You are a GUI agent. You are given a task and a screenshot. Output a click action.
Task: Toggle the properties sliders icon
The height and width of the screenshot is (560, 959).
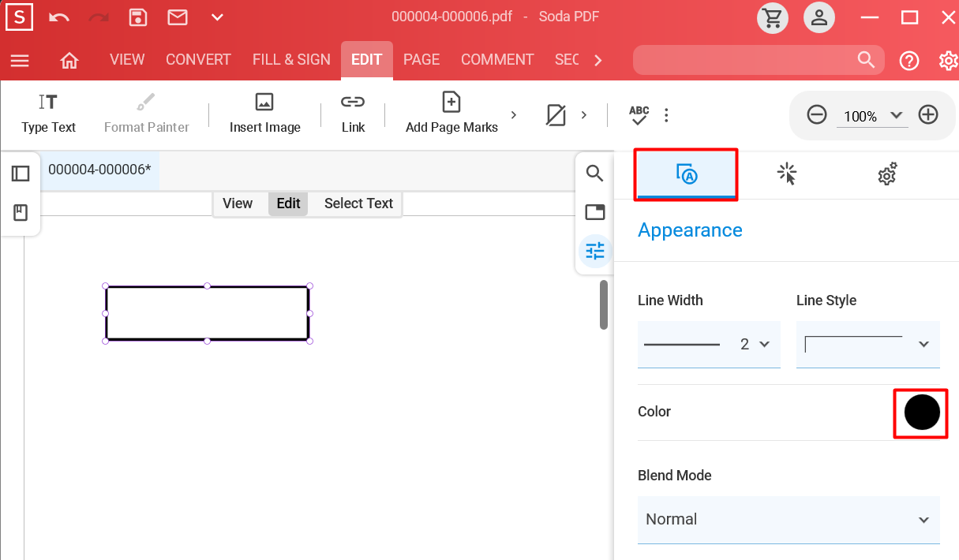(595, 252)
